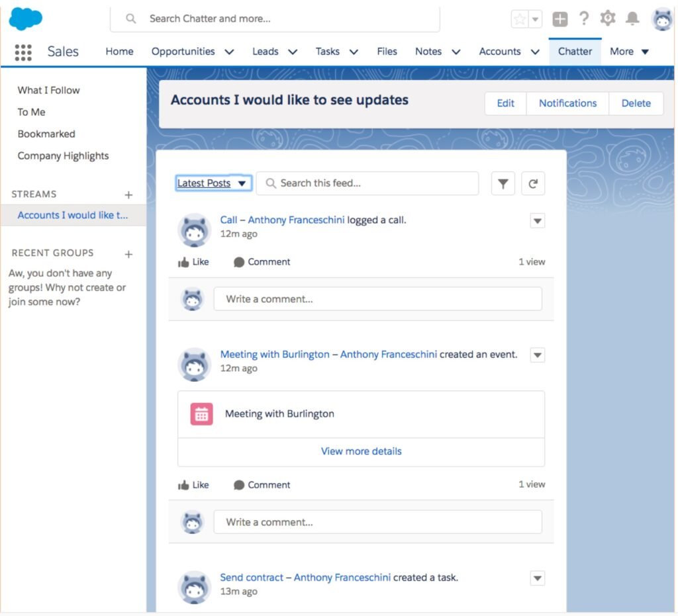The width and height of the screenshot is (678, 616).
Task: Focus comment box under the call post
Action: coord(377,299)
